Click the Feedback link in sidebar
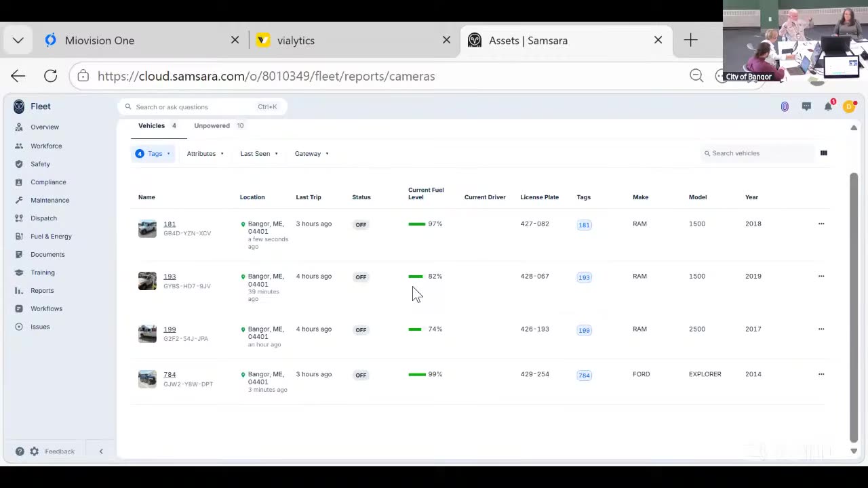The height and width of the screenshot is (488, 868). [60, 451]
